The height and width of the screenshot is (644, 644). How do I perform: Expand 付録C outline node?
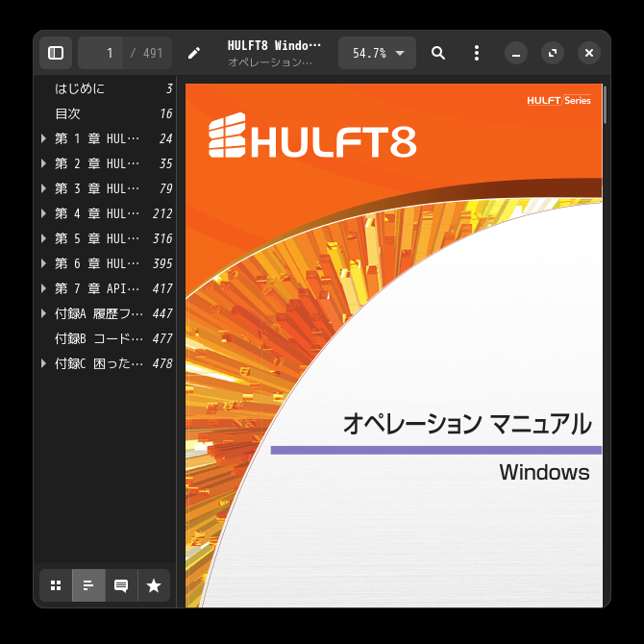43,363
